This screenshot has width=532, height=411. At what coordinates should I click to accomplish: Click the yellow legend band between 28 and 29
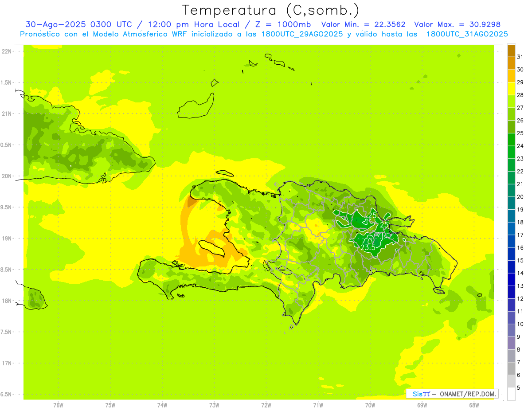(x=511, y=89)
